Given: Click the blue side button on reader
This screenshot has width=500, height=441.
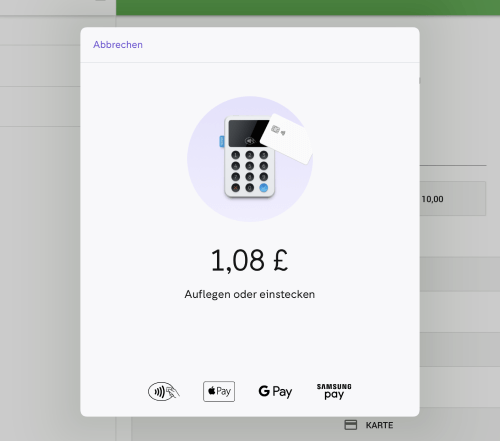Looking at the screenshot, I should coord(222,141).
